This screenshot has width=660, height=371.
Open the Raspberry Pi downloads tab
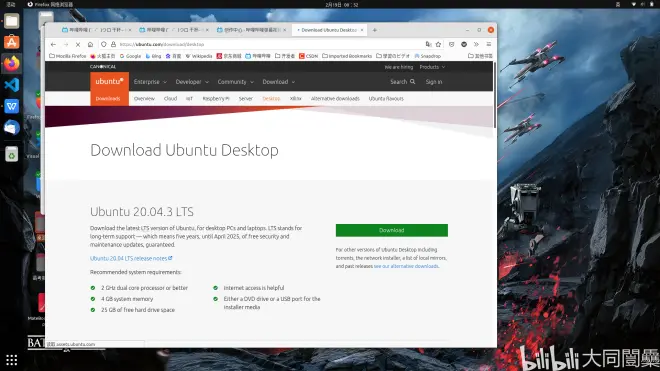216,99
